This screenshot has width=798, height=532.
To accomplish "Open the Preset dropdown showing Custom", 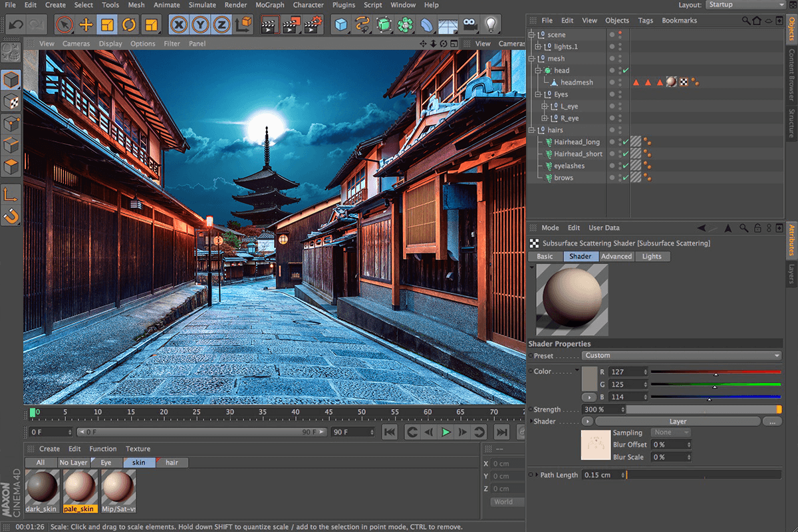I will 682,355.
